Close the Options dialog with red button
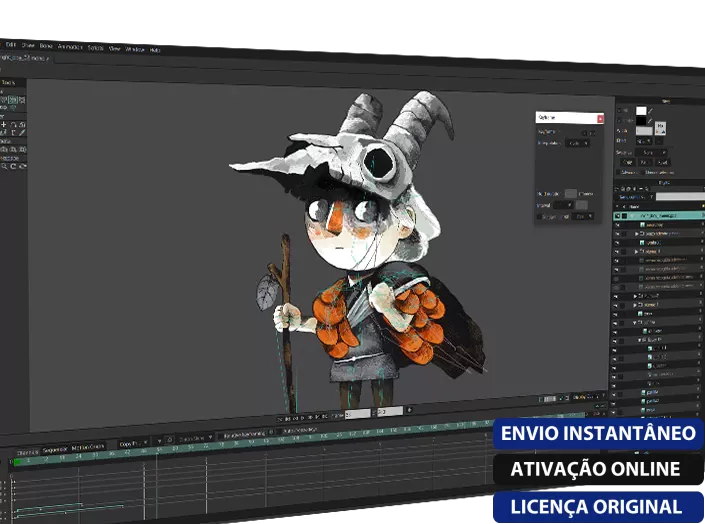Screen dimensions: 705x524 600,119
